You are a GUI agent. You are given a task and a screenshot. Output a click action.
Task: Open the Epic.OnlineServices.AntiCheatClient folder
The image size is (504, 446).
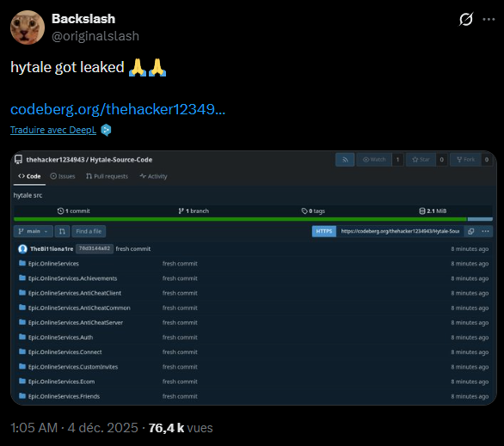(75, 293)
